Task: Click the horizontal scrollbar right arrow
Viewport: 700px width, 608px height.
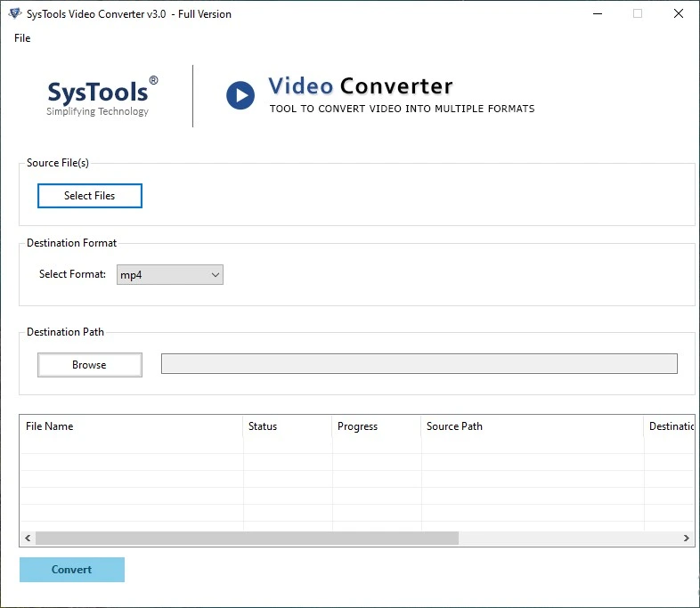Action: 686,539
